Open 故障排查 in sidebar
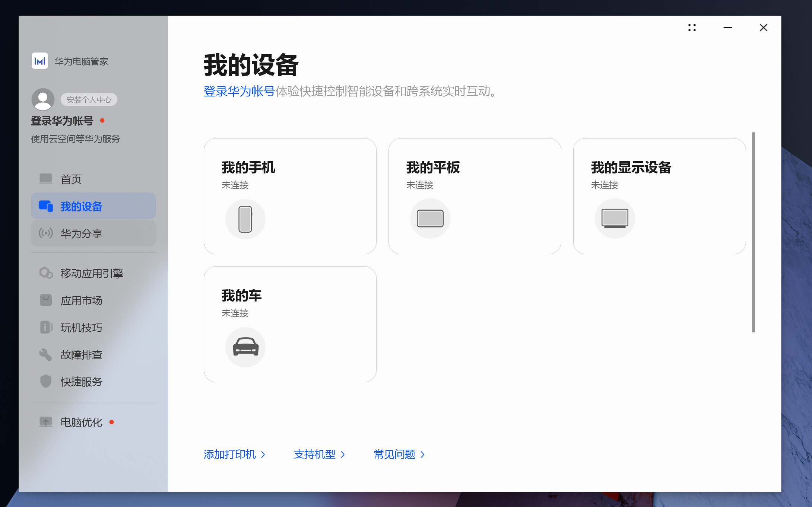This screenshot has width=812, height=507. 93,355
